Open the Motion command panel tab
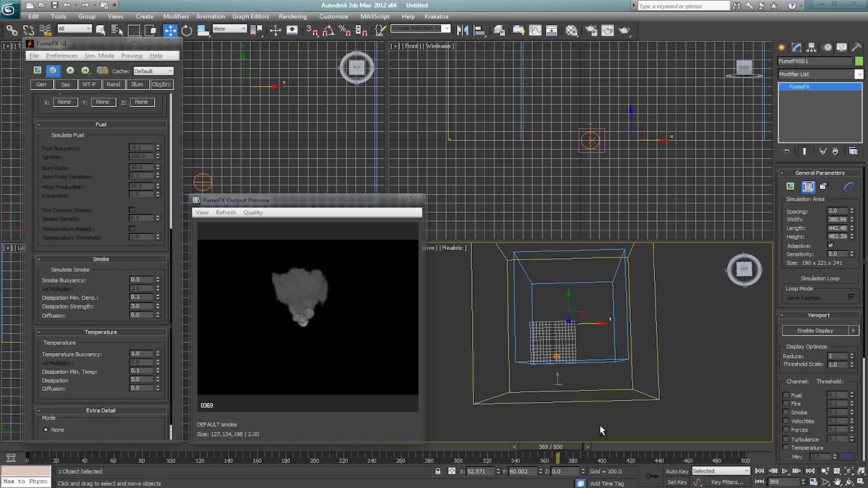 pyautogui.click(x=827, y=47)
